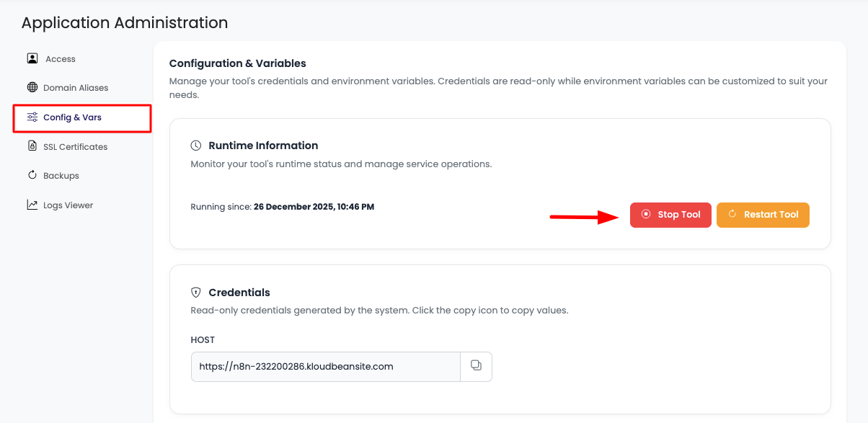
Task: Click the SSL Certificates lock-file icon
Action: [32, 146]
